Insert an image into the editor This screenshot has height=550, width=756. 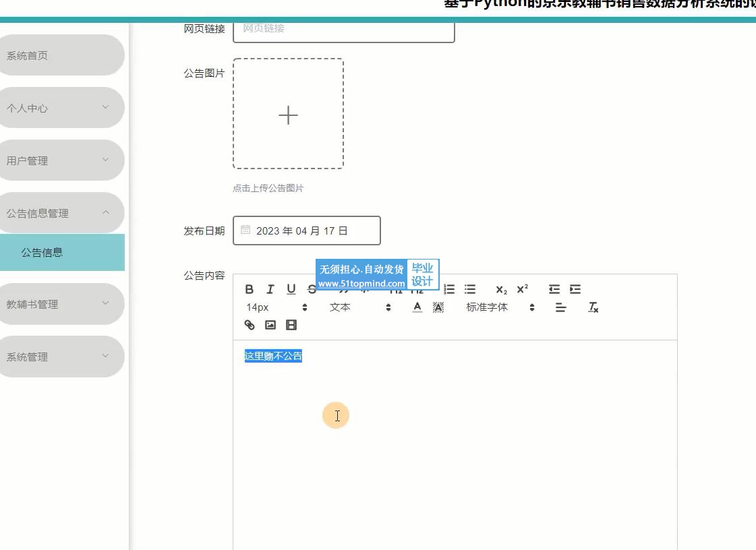tap(270, 325)
